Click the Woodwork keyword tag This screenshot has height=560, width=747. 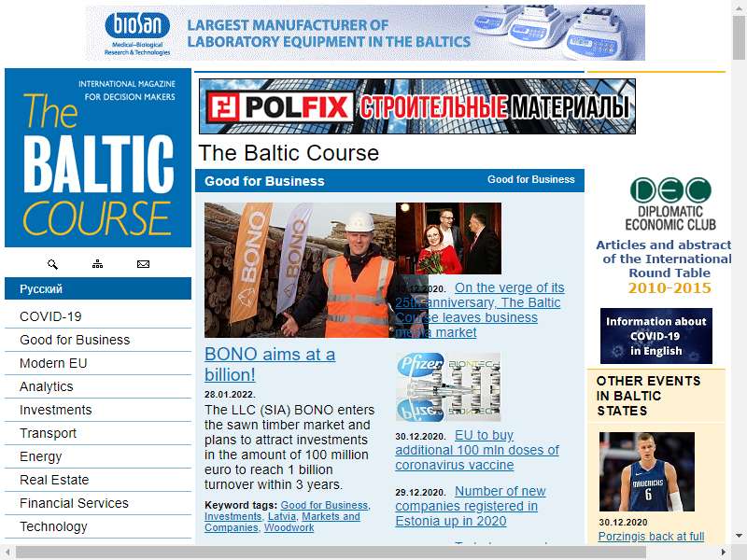coord(289,527)
